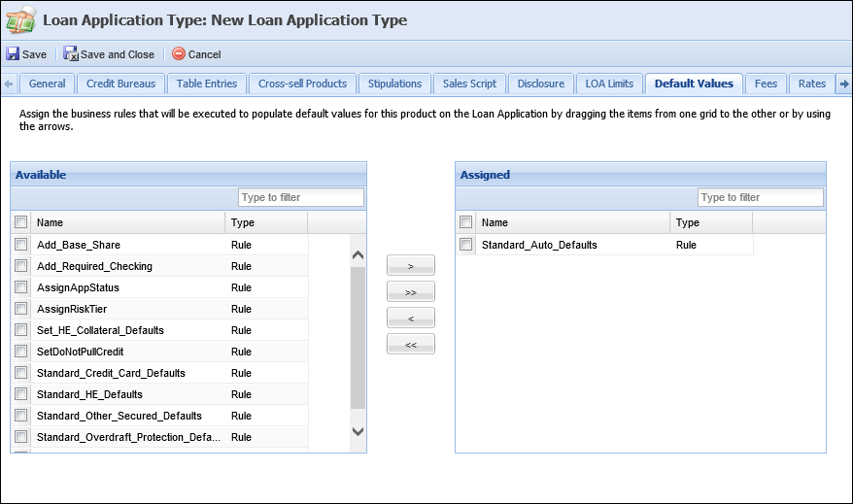The image size is (853, 504).
Task: Check the Standard_HE_Defaults checkbox
Action: [20, 393]
